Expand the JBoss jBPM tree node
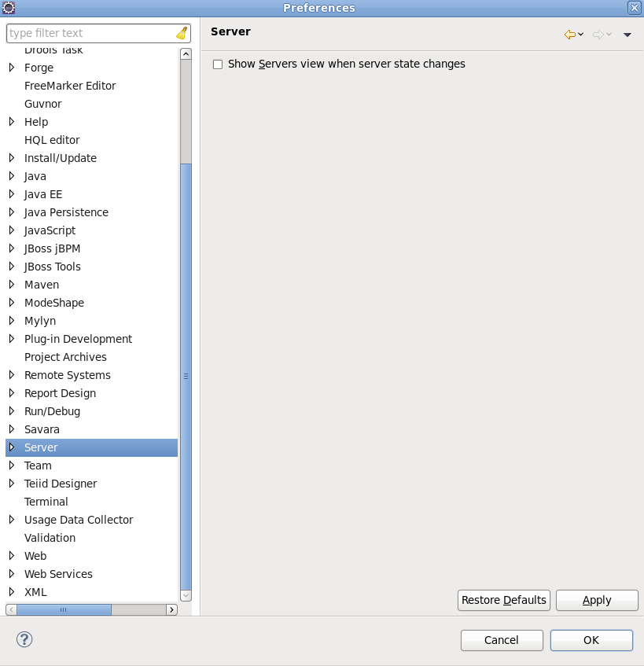 click(x=12, y=248)
